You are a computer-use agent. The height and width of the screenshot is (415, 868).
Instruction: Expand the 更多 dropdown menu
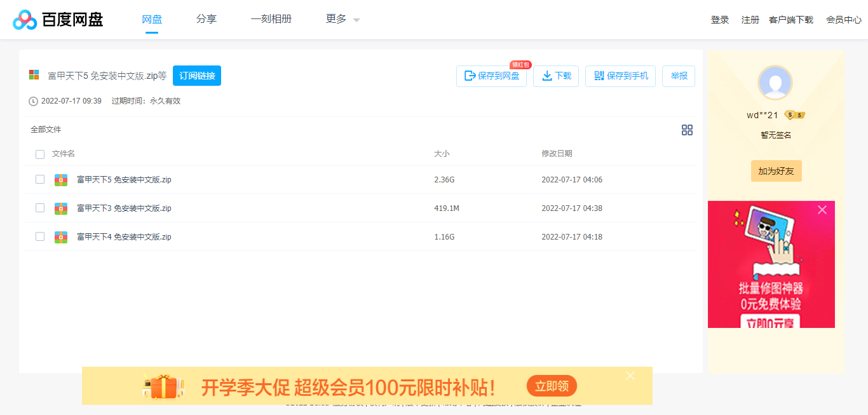point(341,19)
